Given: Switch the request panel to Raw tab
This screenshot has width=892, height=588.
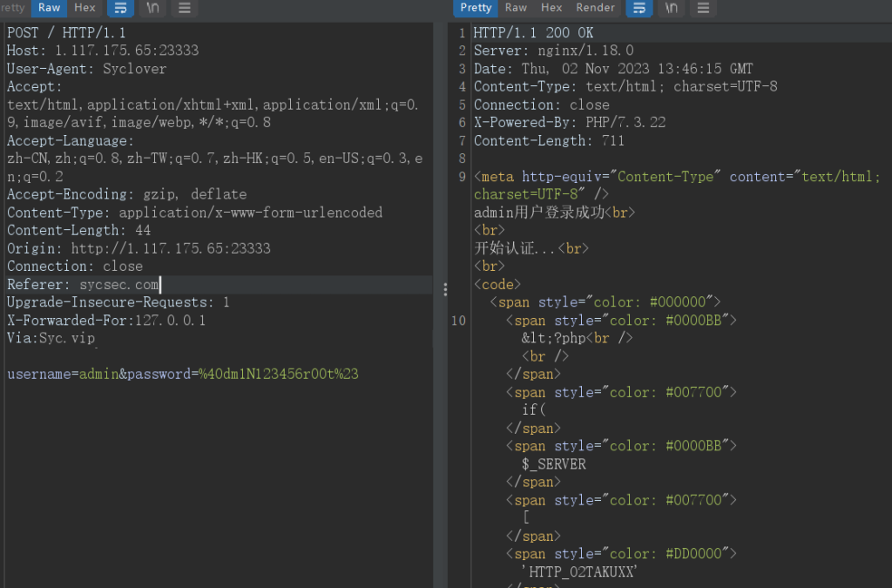Looking at the screenshot, I should pos(49,8).
